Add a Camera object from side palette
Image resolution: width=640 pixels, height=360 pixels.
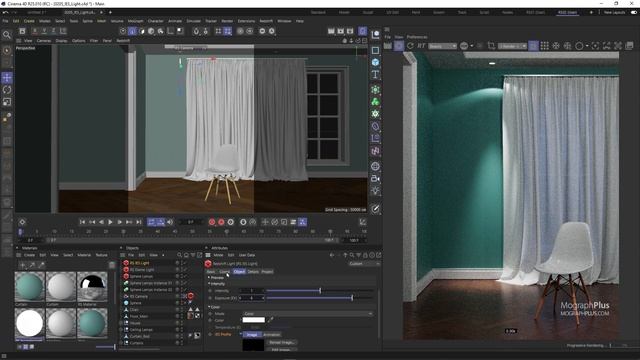[x=376, y=178]
